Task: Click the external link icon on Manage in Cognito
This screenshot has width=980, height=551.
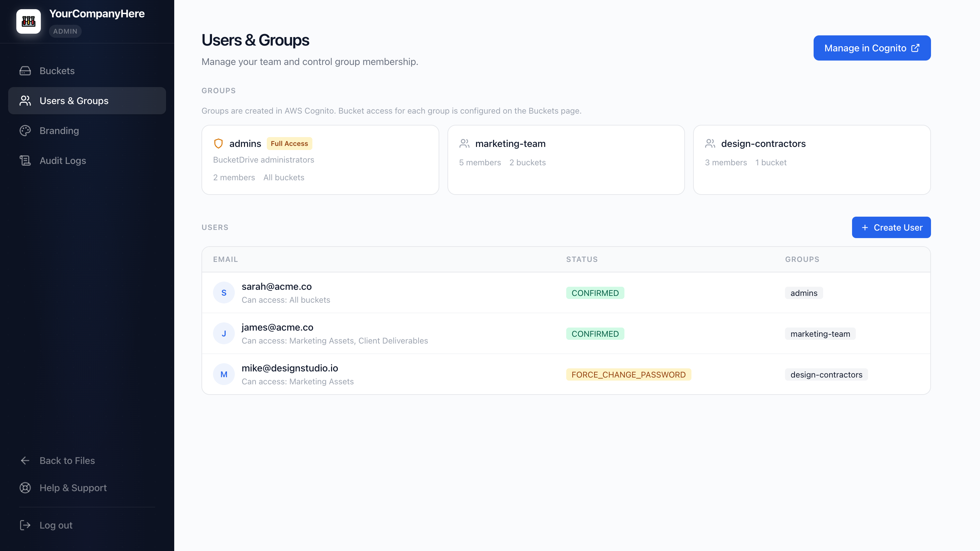Action: coord(915,48)
